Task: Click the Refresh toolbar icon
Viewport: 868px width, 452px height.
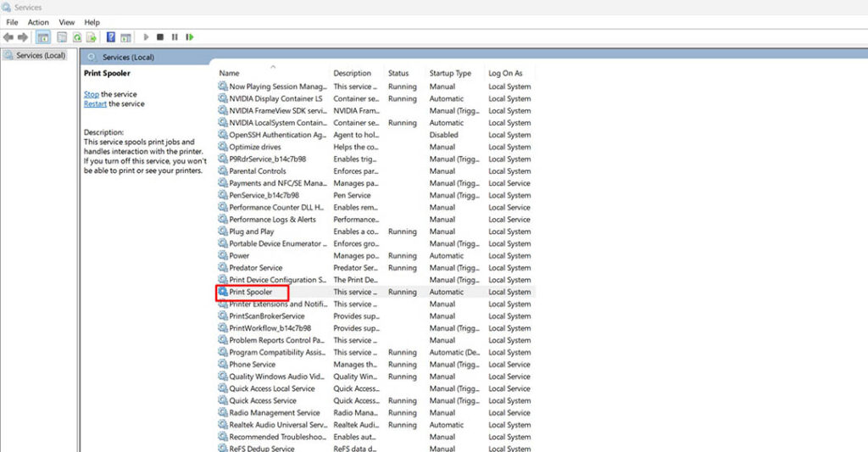Action: [x=77, y=37]
